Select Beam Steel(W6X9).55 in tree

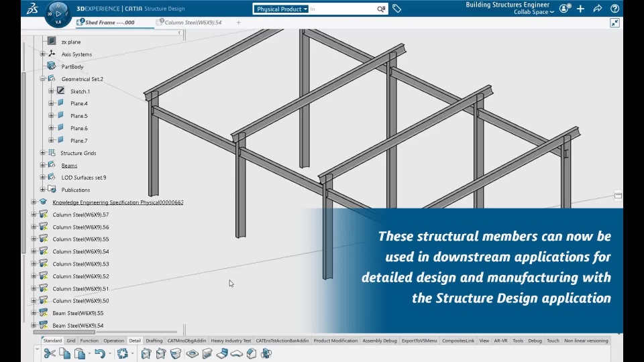point(78,313)
